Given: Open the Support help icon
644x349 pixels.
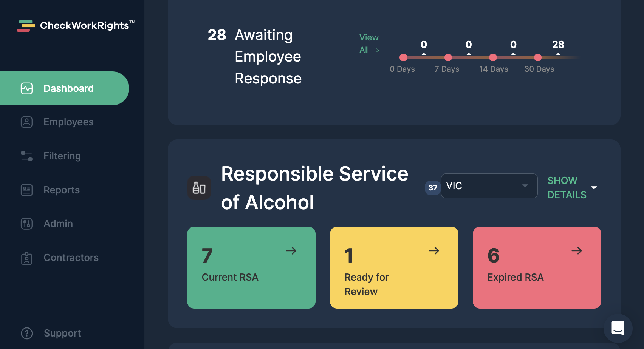Looking at the screenshot, I should [26, 333].
